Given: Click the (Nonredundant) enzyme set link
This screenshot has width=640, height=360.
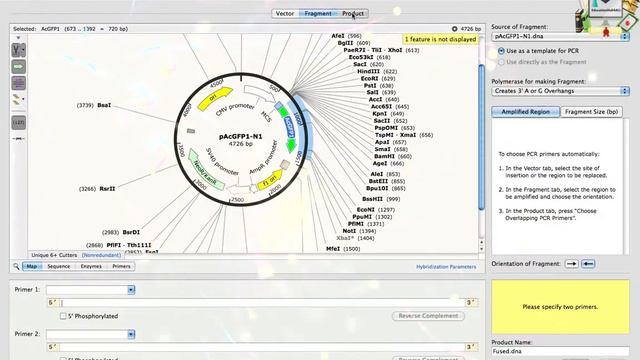Looking at the screenshot, I should [x=101, y=255].
